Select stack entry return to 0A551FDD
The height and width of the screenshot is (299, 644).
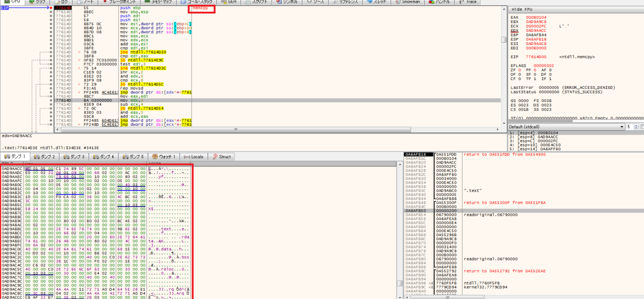(x=523, y=155)
